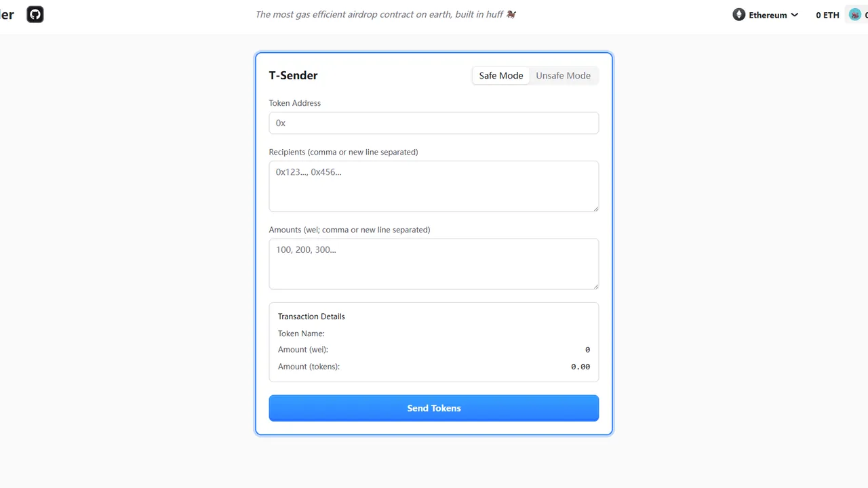Click the Token Name row in Transaction Details
The image size is (868, 488).
[x=301, y=333]
